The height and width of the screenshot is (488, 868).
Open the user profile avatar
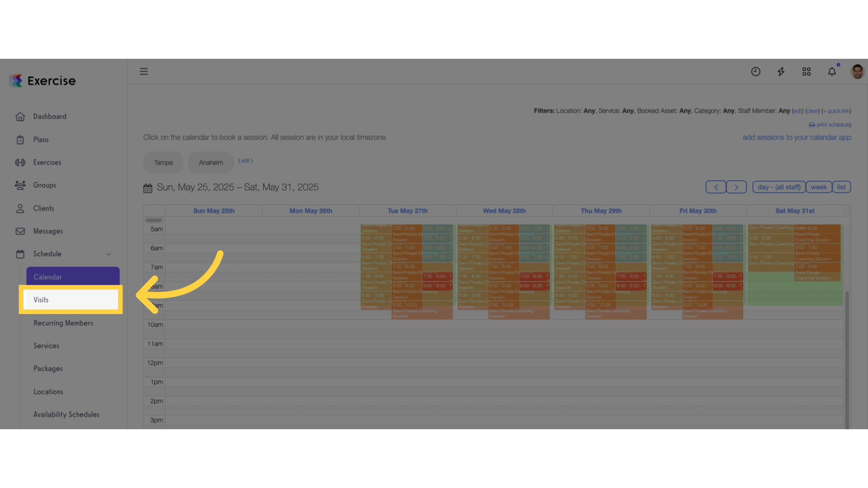click(857, 71)
